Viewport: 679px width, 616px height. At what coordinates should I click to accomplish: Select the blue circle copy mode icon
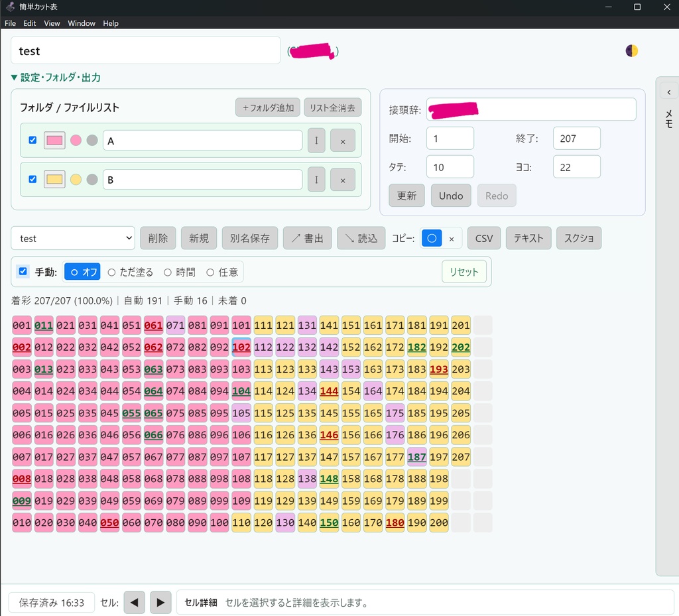[431, 238]
